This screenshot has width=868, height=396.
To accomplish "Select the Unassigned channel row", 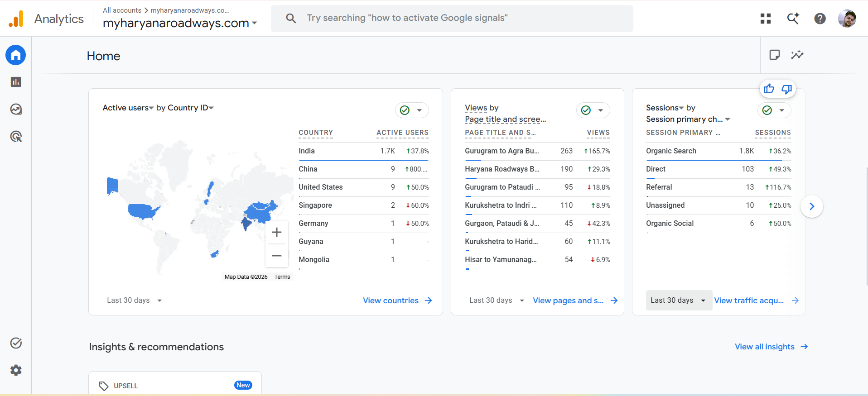I will tap(719, 205).
